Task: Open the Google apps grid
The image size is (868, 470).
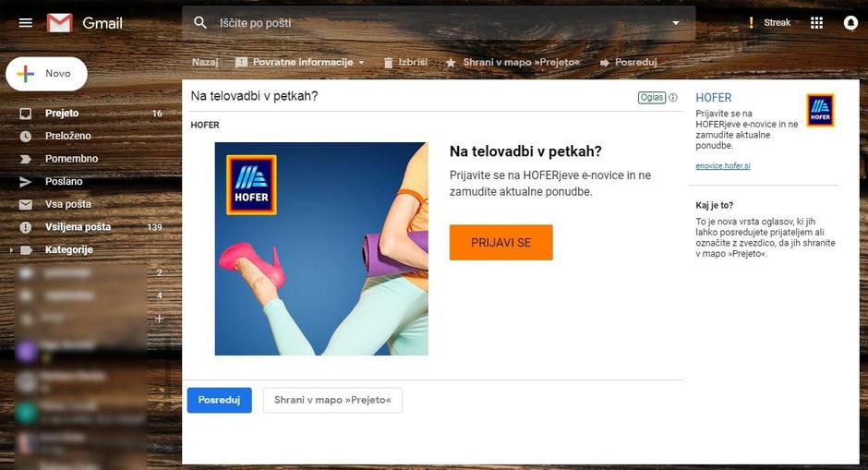Action: coord(816,23)
